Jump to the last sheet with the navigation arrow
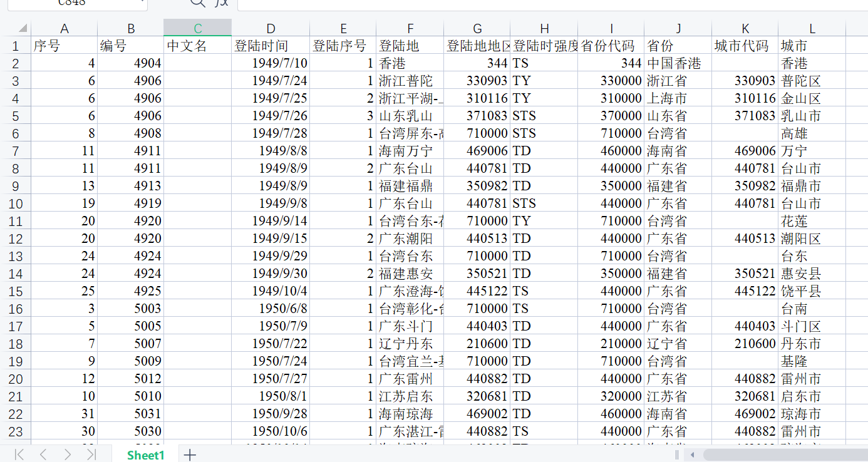The image size is (868, 462). [91, 454]
